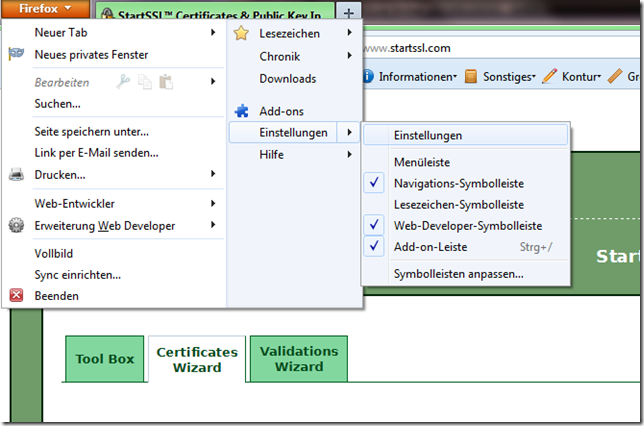Click the Sonstiges toolbar icon
The height and width of the screenshot is (426, 644).
[471, 76]
